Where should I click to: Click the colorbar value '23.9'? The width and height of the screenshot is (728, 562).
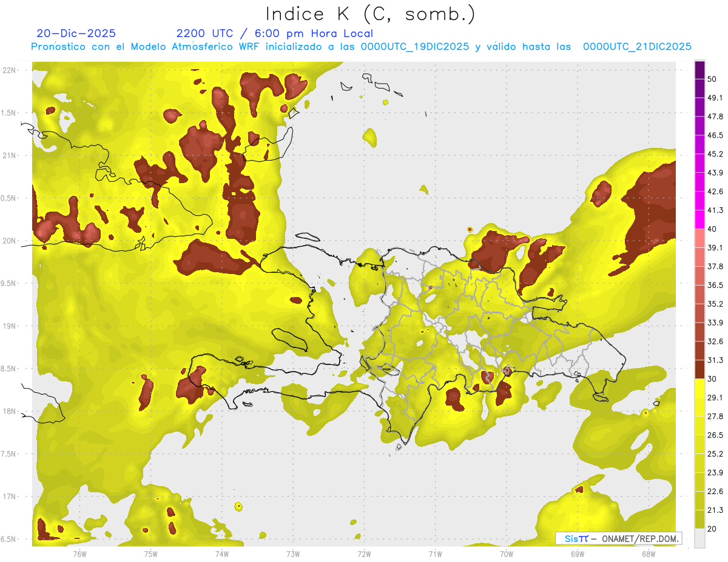pyautogui.click(x=715, y=472)
